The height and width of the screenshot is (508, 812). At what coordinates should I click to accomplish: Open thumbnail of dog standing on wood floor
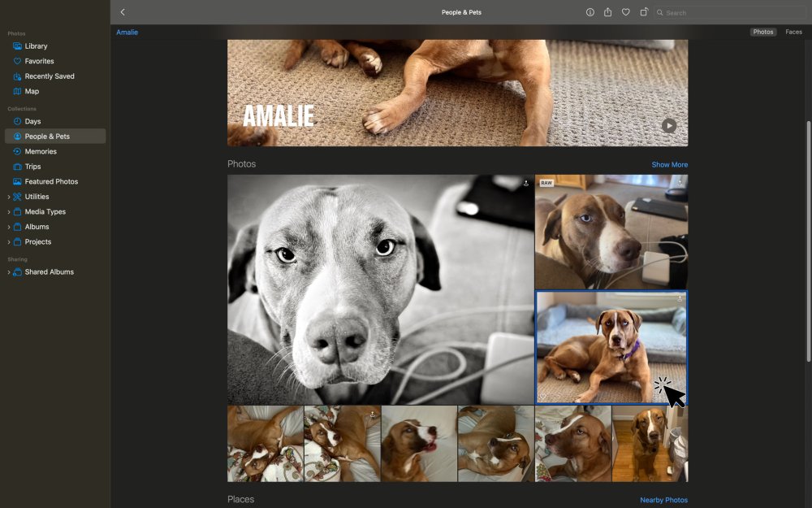[x=650, y=444]
